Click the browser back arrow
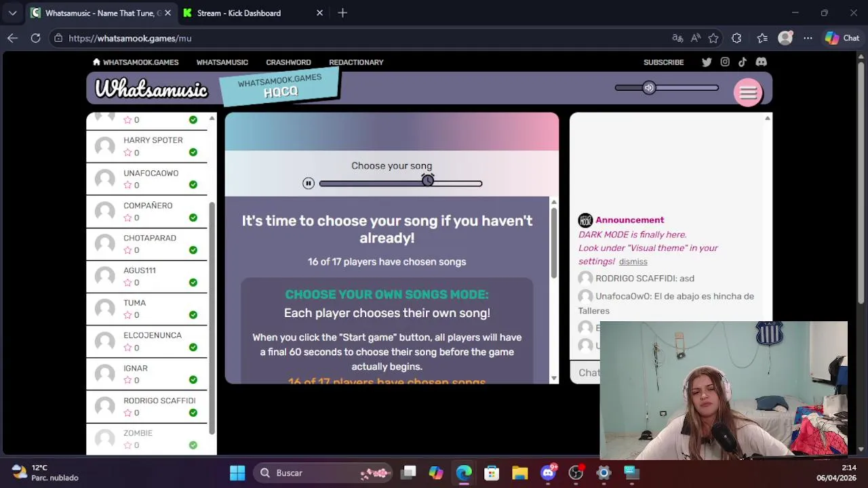 tap(12, 38)
